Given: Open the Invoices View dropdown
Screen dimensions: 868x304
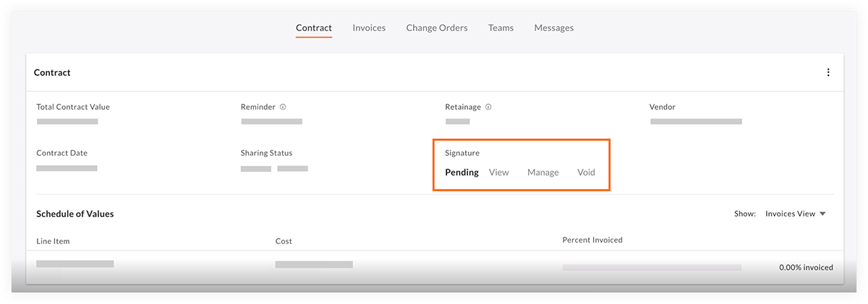Looking at the screenshot, I should coord(796,214).
